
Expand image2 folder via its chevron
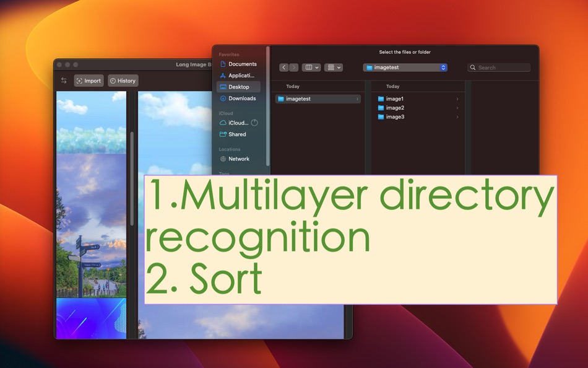457,108
